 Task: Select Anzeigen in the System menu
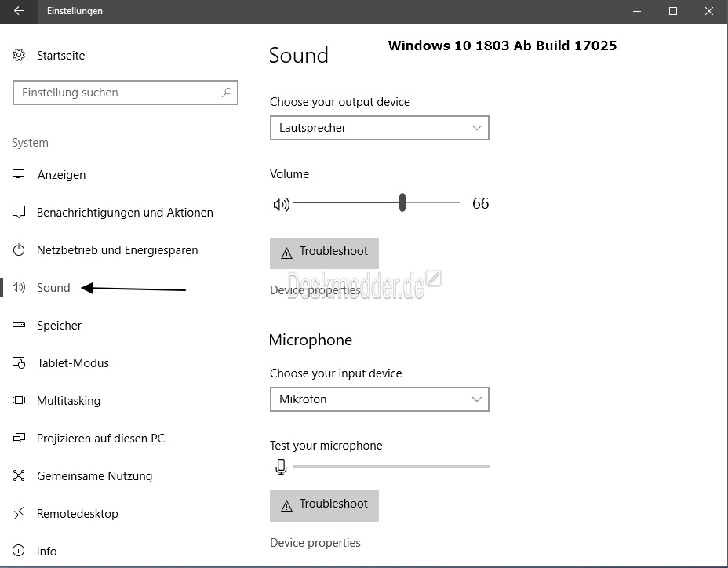tap(61, 175)
